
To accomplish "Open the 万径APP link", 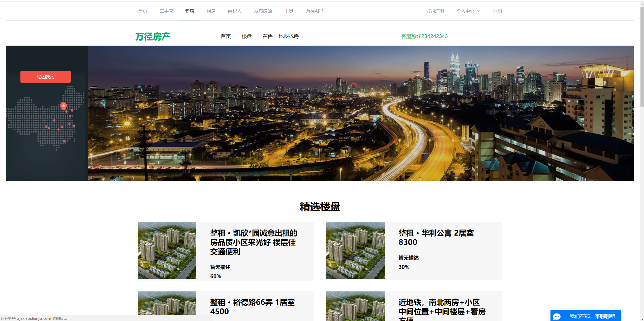I will (x=314, y=11).
